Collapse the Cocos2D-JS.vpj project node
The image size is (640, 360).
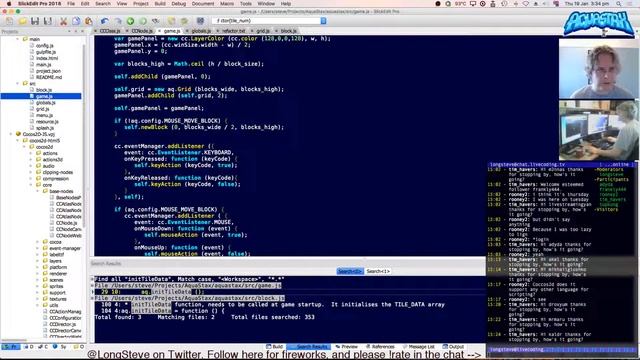(x=11, y=134)
